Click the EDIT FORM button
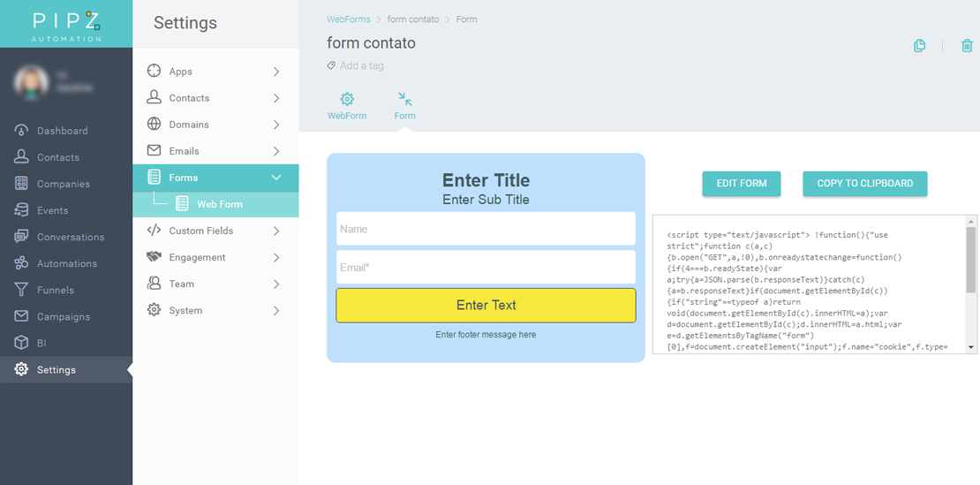This screenshot has width=980, height=485. tap(741, 184)
